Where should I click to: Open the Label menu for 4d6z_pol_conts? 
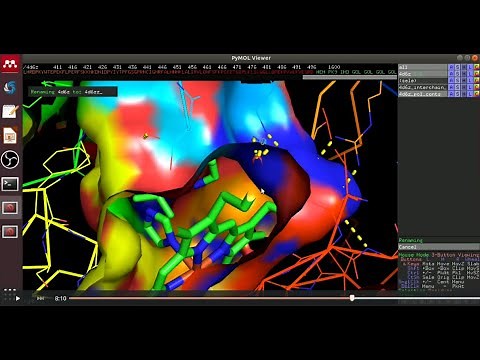pos(470,94)
